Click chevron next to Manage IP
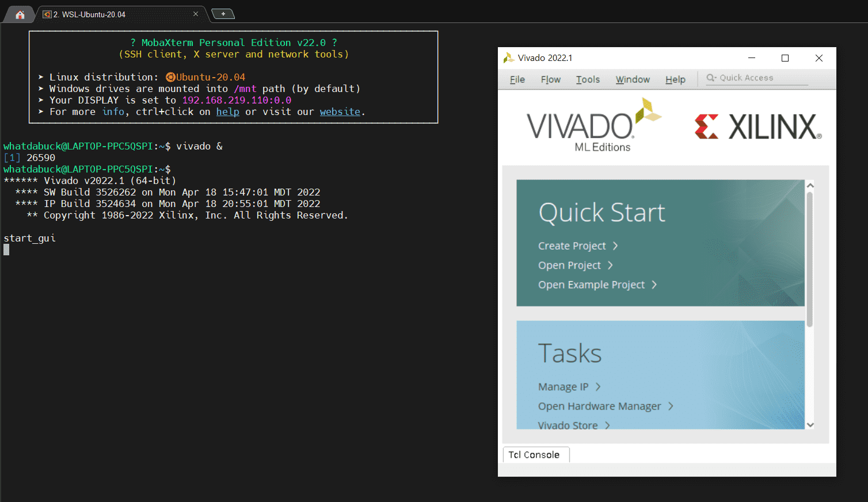 (x=598, y=386)
